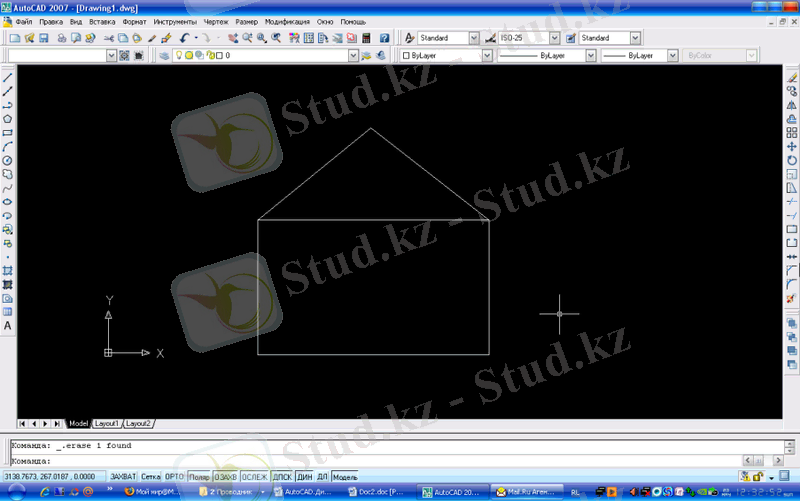
Task: Click the Erase tool in Modify toolbar
Action: 792,77
